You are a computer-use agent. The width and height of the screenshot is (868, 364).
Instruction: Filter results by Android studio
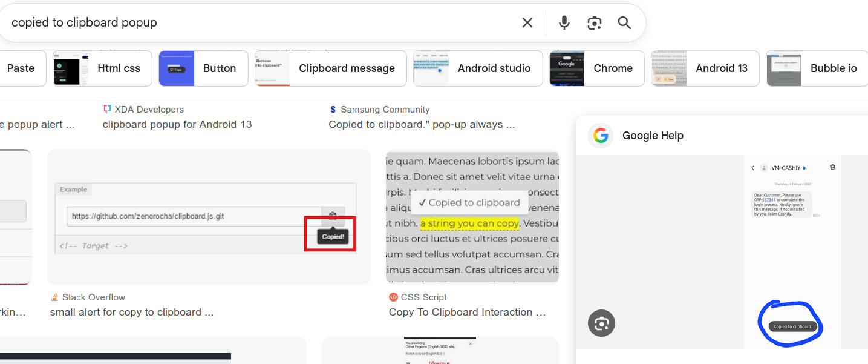point(477,68)
